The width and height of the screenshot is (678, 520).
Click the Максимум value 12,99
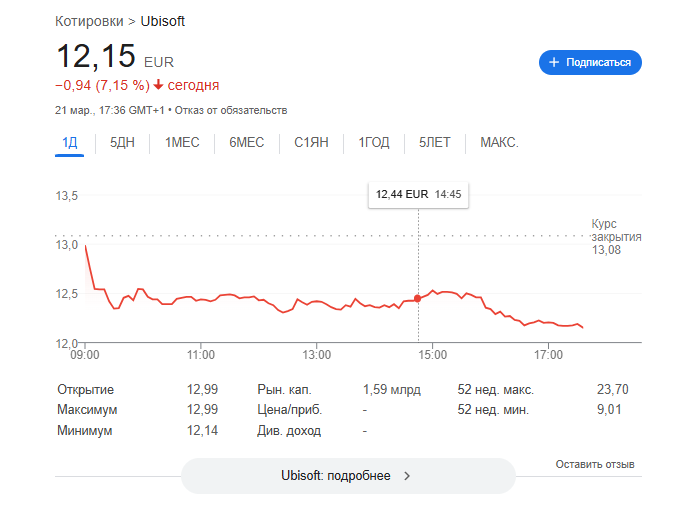202,410
